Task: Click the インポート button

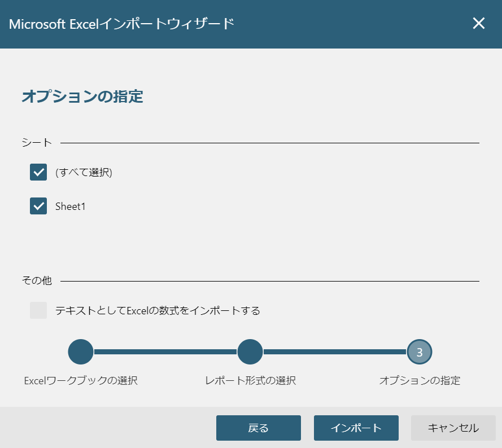Action: [x=356, y=428]
